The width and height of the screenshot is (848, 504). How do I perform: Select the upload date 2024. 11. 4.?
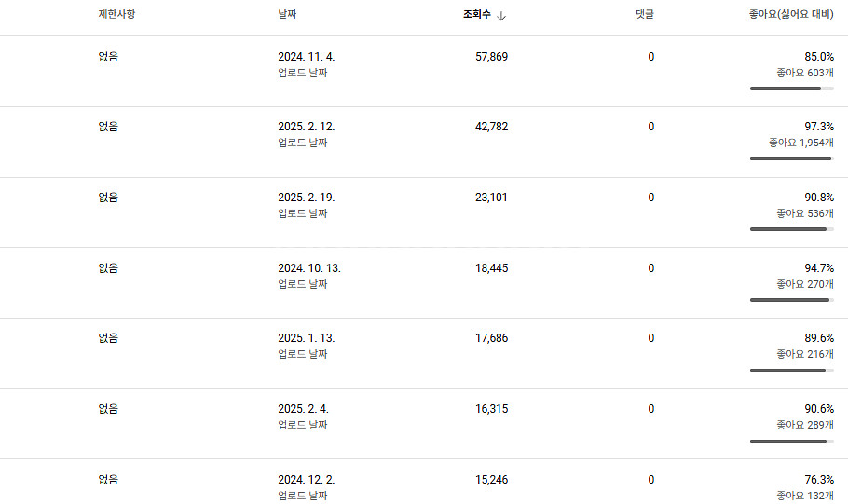306,57
